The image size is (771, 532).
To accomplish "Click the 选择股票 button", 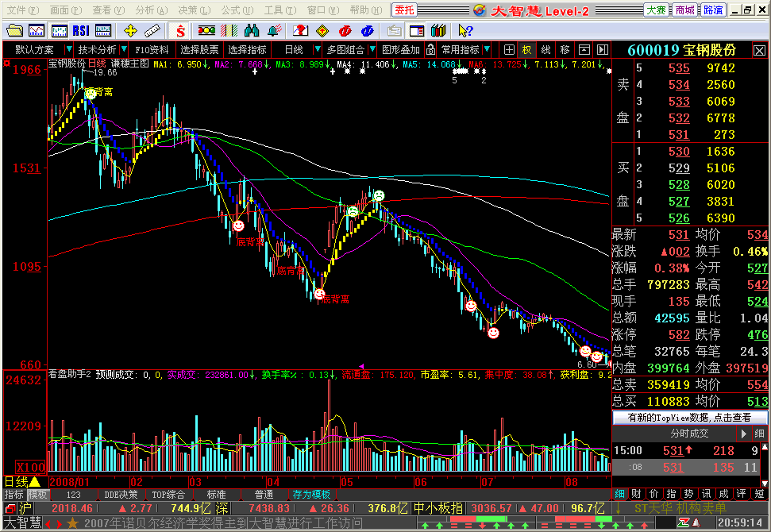I will click(199, 50).
